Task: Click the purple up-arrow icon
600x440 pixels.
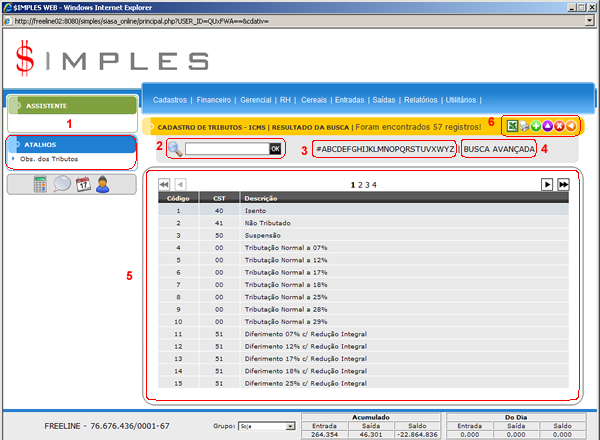Action: (x=549, y=126)
